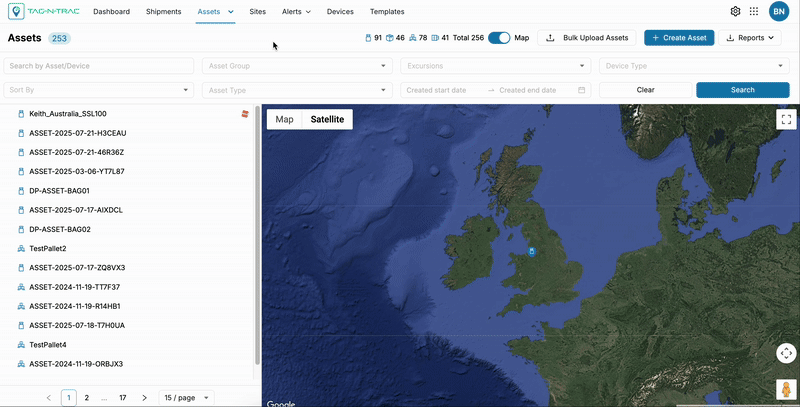The image size is (800, 407).
Task: Go to page 2
Action: (x=87, y=398)
